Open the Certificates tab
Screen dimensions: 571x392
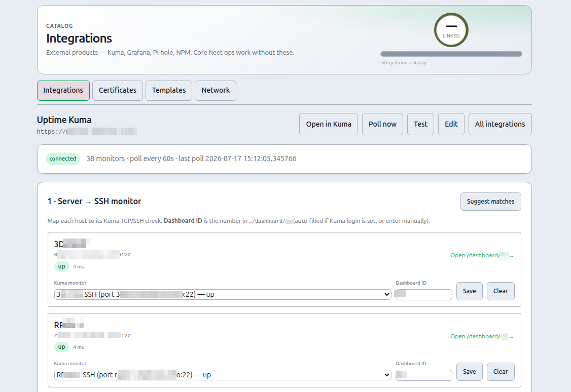click(117, 91)
